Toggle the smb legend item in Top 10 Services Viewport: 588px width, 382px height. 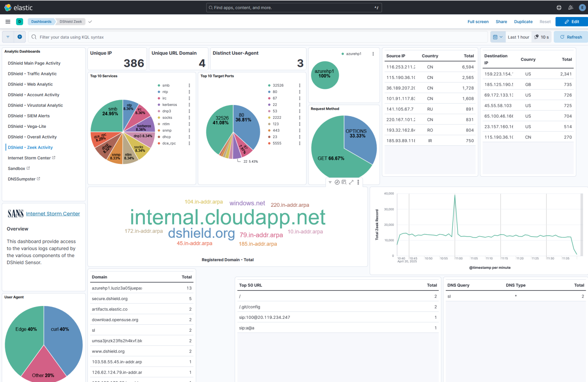click(x=166, y=86)
